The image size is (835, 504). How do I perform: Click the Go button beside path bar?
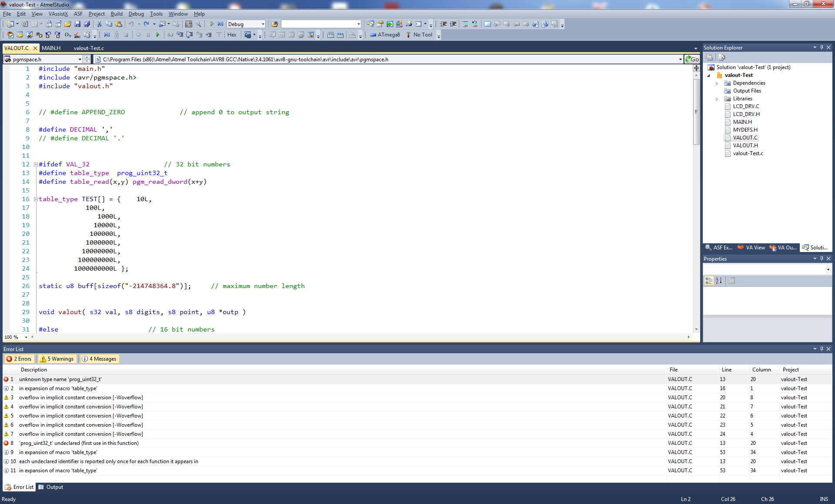tap(692, 59)
